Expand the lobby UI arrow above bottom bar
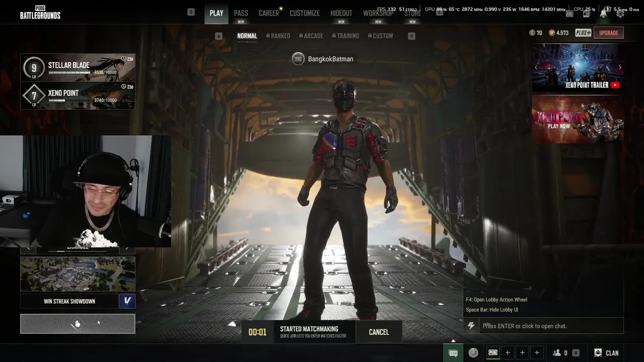Viewport: 644px width, 362px height. [453, 340]
